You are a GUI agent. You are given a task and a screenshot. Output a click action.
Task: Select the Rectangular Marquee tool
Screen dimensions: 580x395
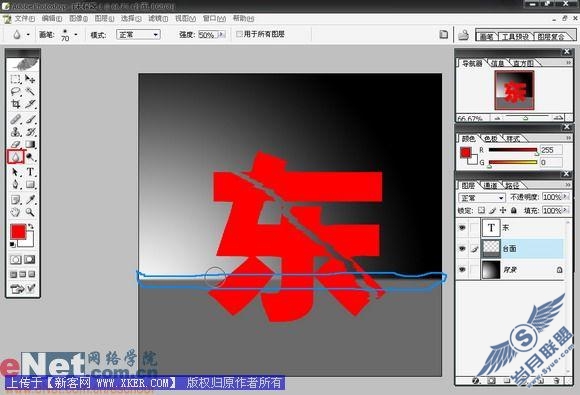[16, 79]
